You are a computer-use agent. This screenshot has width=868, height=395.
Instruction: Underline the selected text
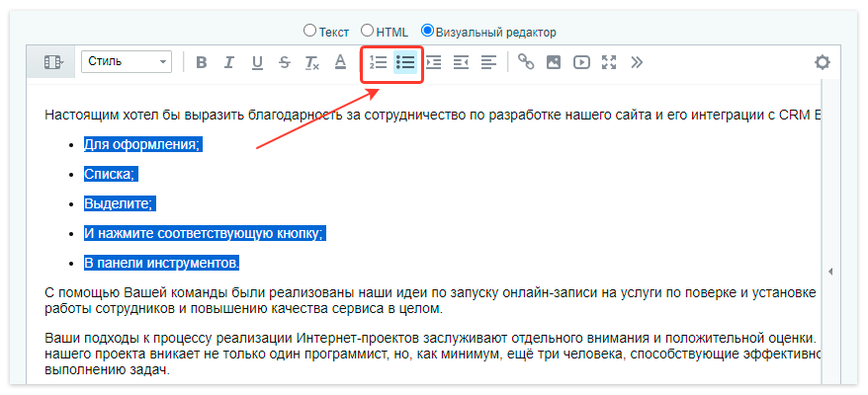click(x=257, y=62)
